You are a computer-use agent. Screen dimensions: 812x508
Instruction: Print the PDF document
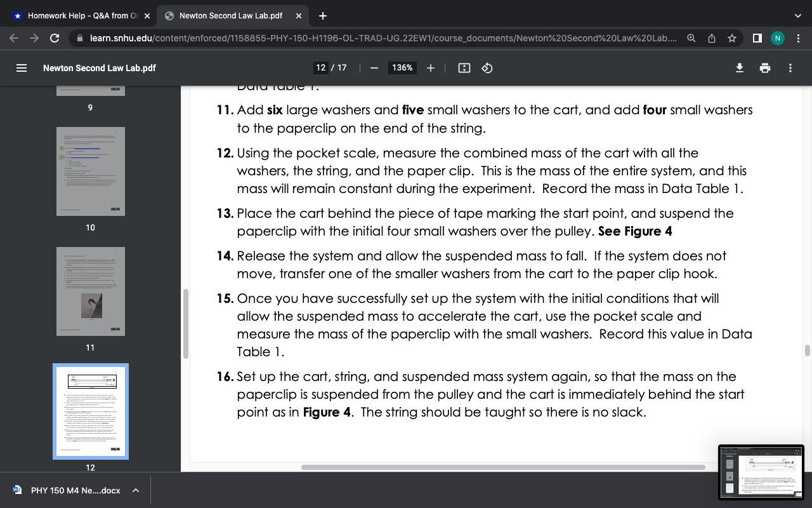pos(765,68)
